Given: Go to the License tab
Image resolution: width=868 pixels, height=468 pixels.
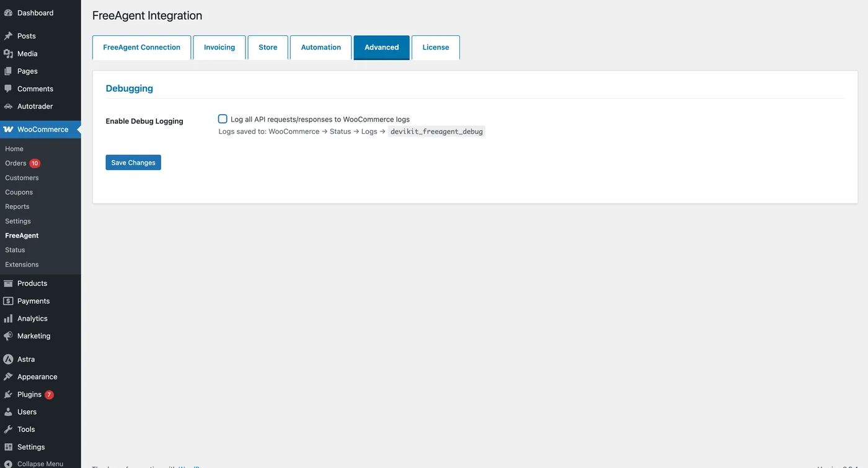Looking at the screenshot, I should pos(436,48).
